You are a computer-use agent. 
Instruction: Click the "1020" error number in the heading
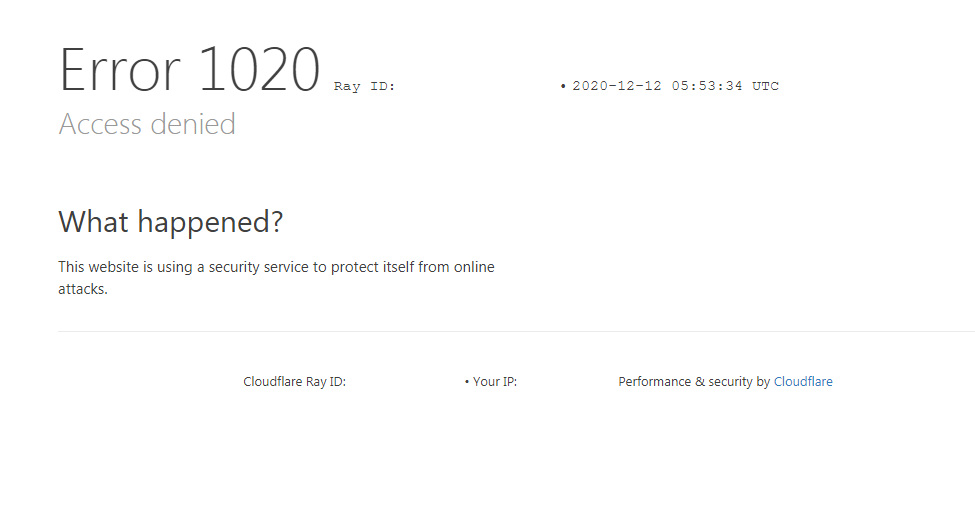pyautogui.click(x=259, y=70)
